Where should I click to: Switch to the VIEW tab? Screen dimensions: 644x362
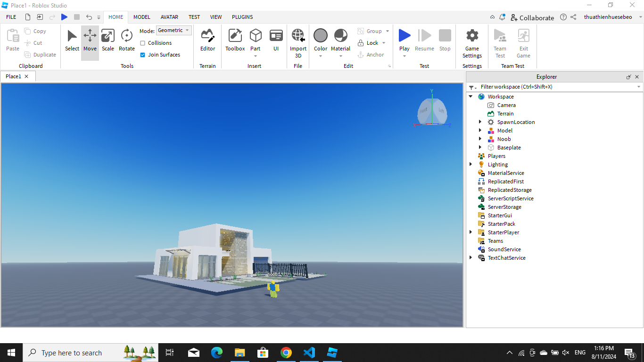point(216,17)
